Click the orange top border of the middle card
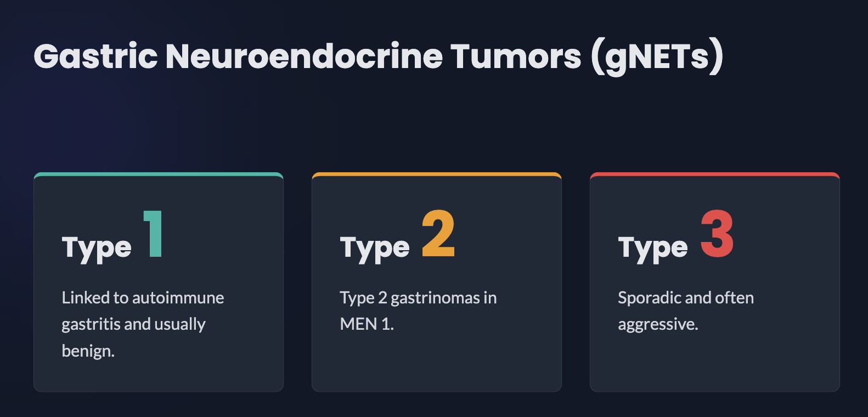868x417 pixels. (437, 174)
